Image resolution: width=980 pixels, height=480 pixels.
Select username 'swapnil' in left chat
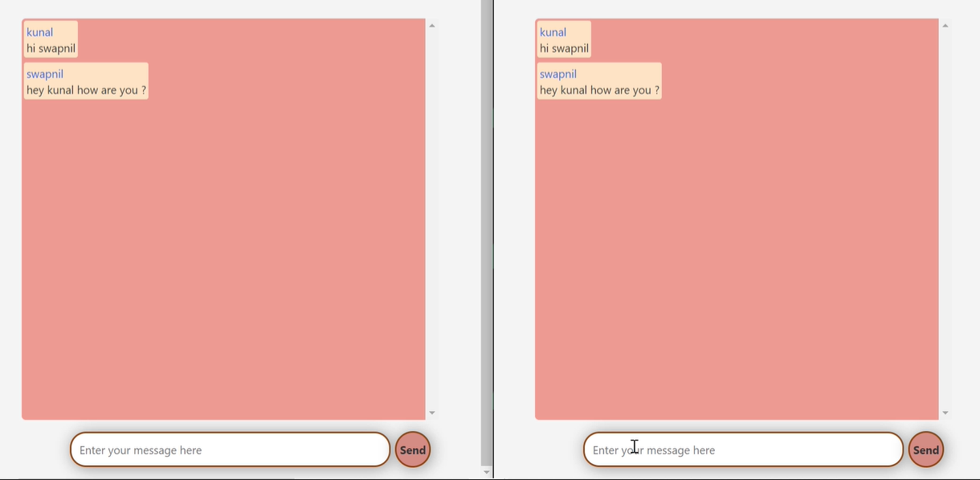45,74
